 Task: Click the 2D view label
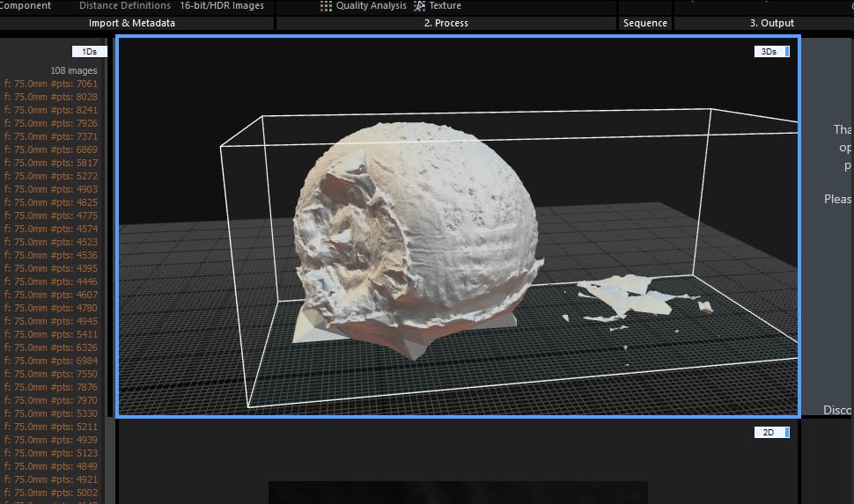769,432
